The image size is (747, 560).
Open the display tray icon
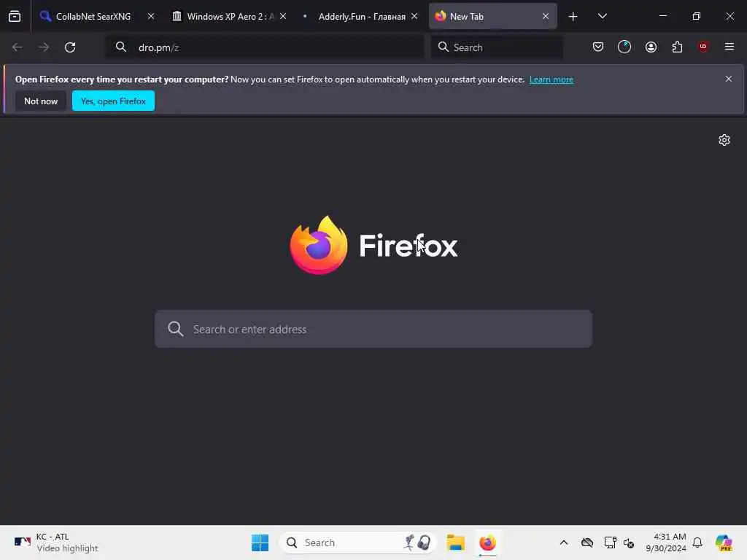pyautogui.click(x=610, y=542)
